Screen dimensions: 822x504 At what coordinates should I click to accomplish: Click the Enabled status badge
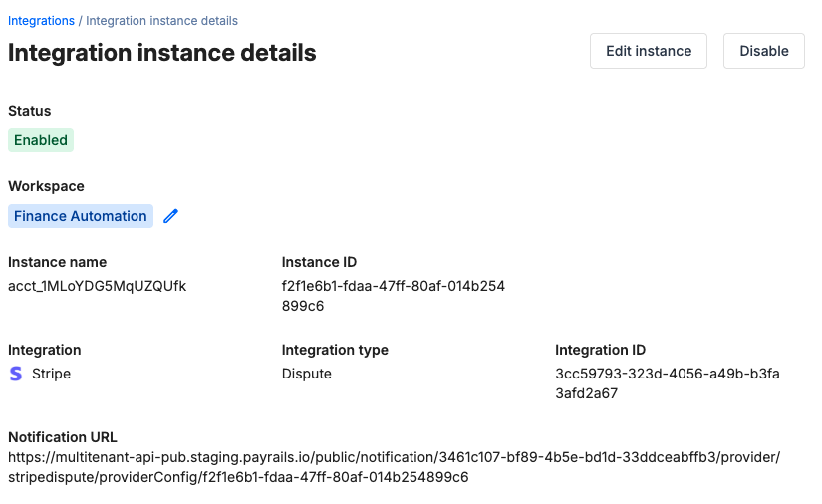pos(41,140)
